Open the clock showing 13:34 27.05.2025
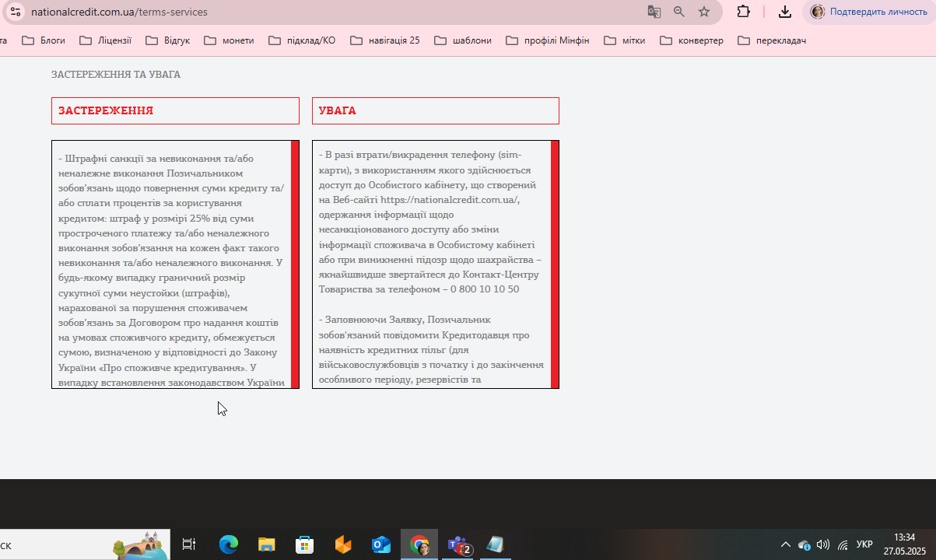This screenshot has width=936, height=560. point(904,544)
